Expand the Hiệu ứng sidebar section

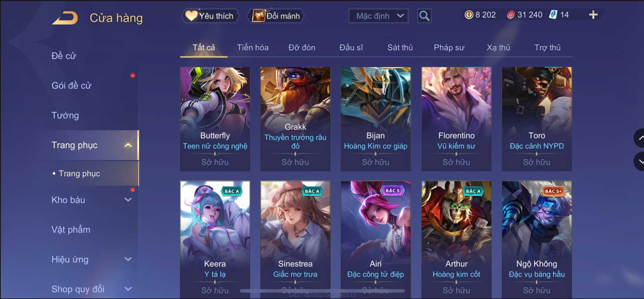[x=128, y=259]
